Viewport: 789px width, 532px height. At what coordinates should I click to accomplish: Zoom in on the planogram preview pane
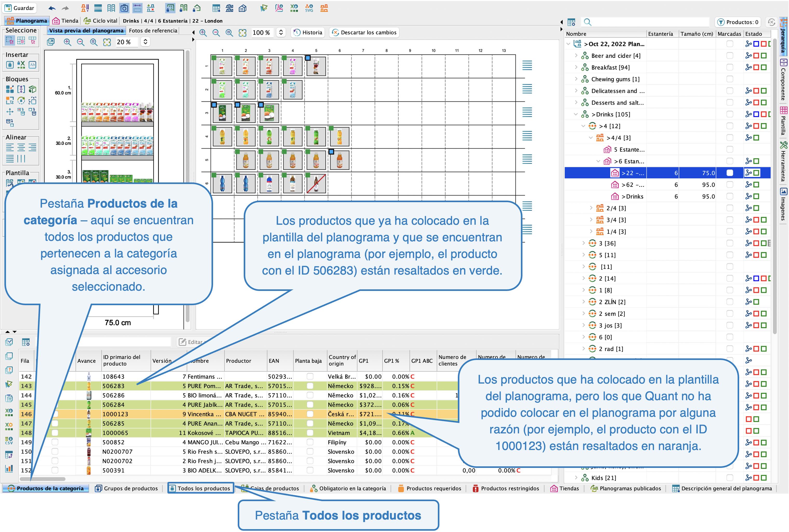click(x=67, y=42)
